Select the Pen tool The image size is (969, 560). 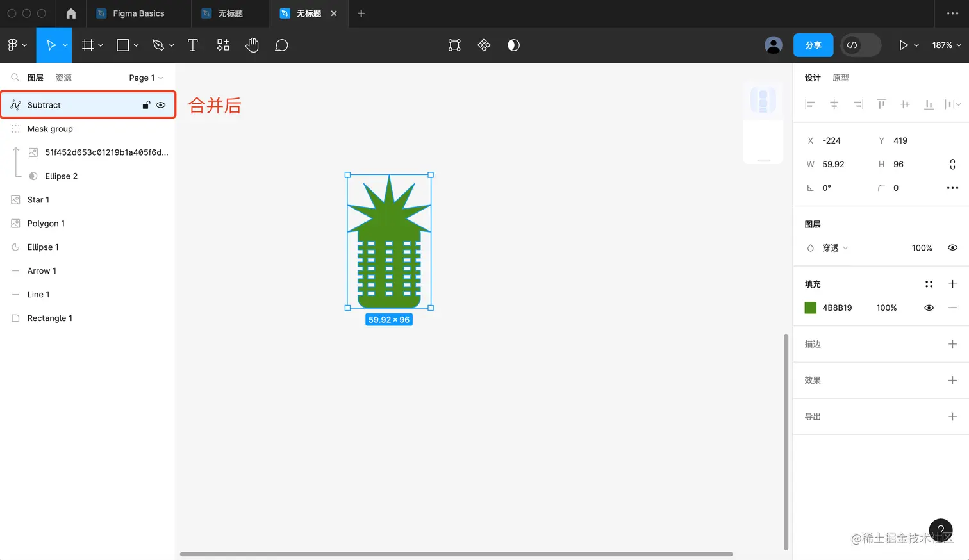pyautogui.click(x=158, y=45)
